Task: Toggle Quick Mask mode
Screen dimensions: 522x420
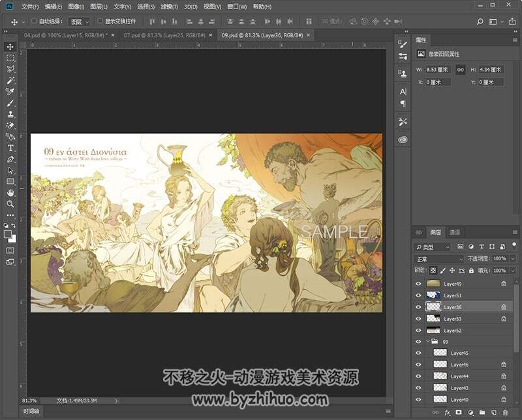Action: 10,250
